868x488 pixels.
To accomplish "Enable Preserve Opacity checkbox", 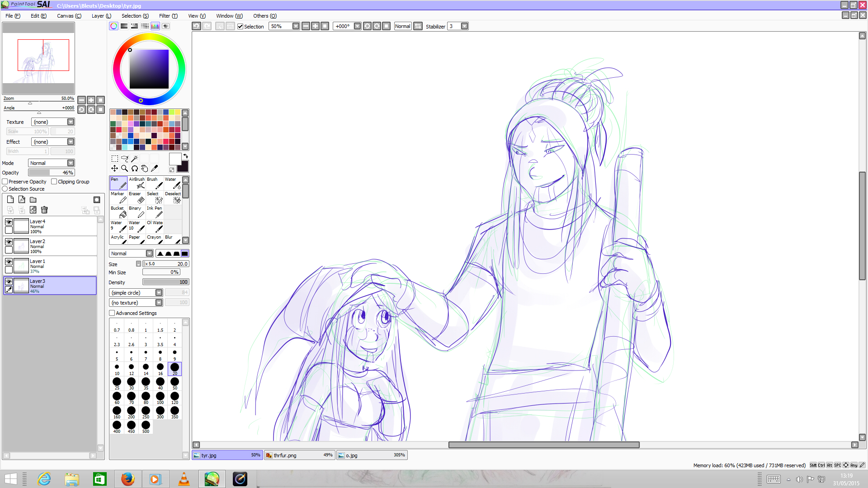I will [5, 182].
